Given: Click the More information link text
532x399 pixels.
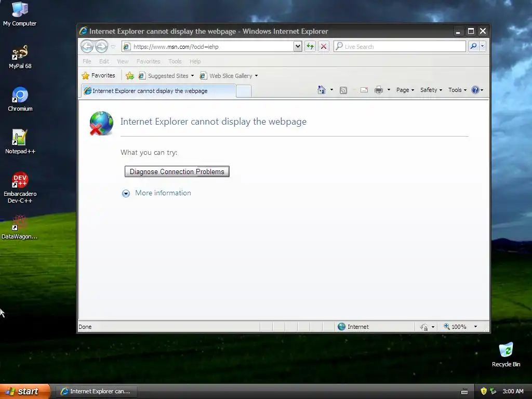Looking at the screenshot, I should tap(163, 193).
